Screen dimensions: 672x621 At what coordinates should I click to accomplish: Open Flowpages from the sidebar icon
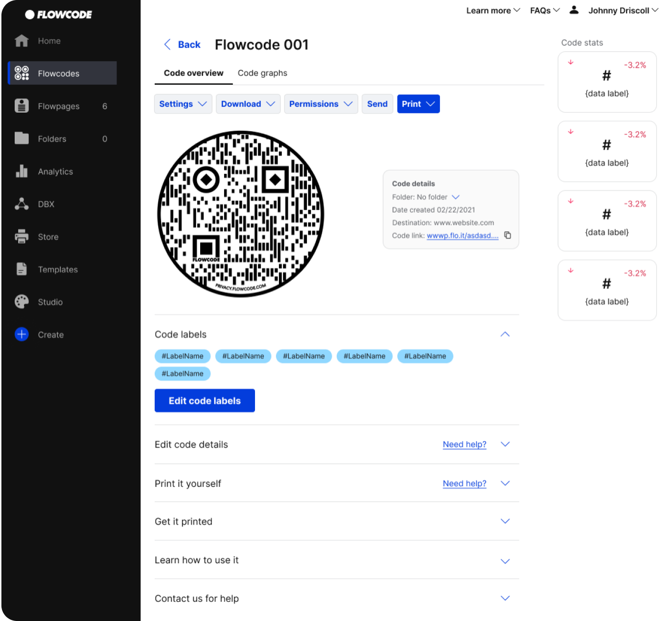pos(22,106)
